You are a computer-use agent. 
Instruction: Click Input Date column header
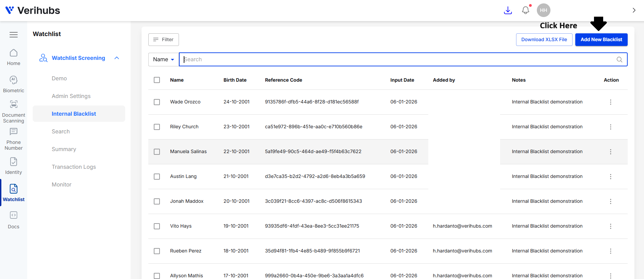(x=402, y=80)
